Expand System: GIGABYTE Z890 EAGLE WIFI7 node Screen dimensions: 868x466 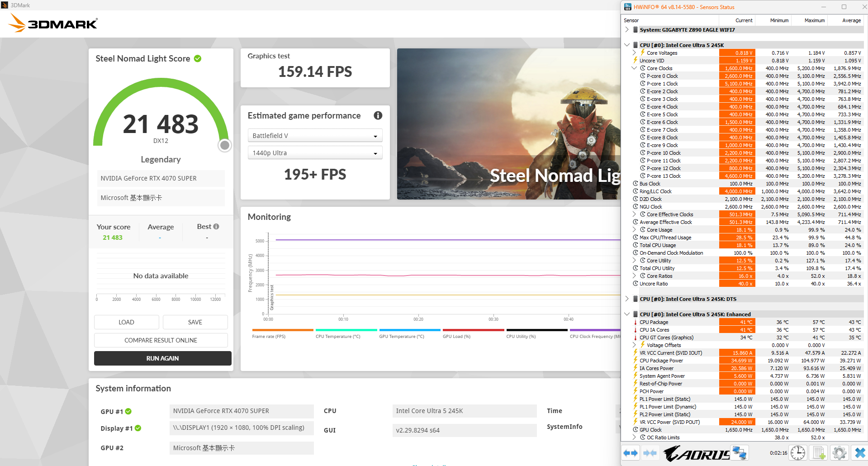pos(627,30)
